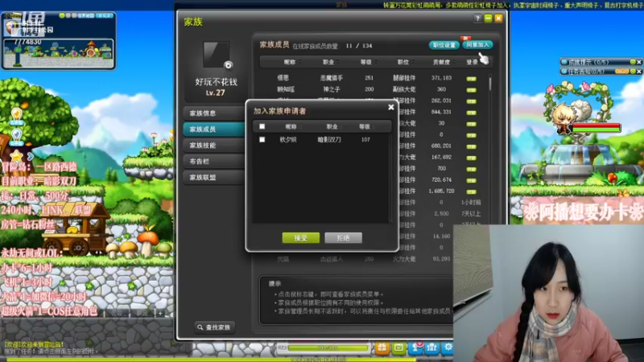Click the search magnifier in 查找家族
This screenshot has height=362, width=644.
pos(200,327)
